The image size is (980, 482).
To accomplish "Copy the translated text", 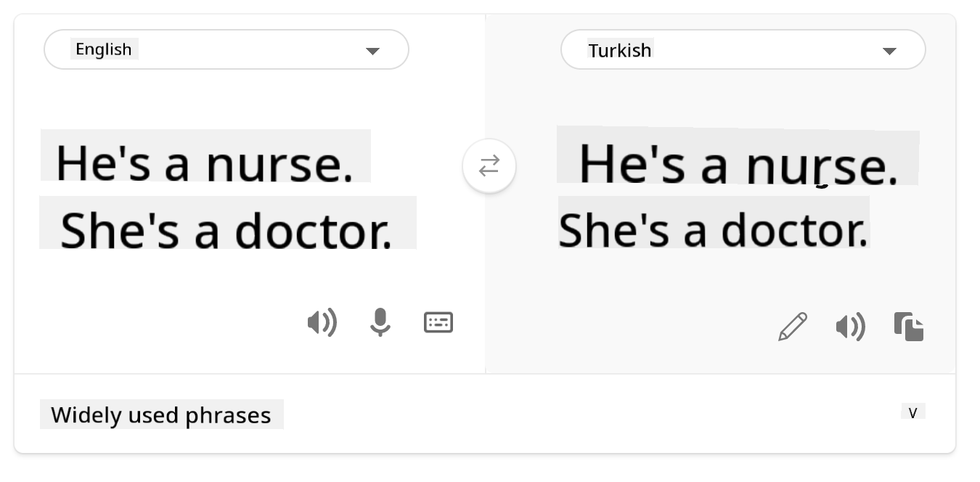I will [909, 327].
